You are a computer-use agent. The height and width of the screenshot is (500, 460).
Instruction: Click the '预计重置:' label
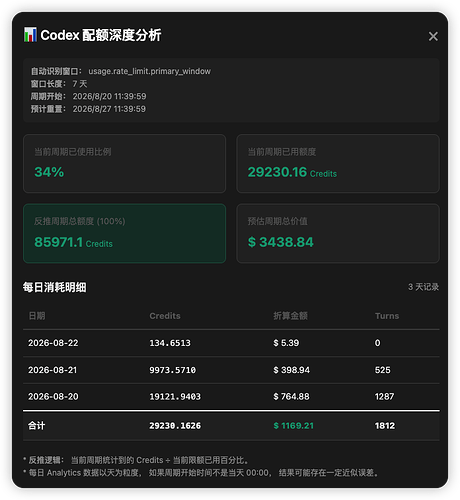click(x=48, y=109)
